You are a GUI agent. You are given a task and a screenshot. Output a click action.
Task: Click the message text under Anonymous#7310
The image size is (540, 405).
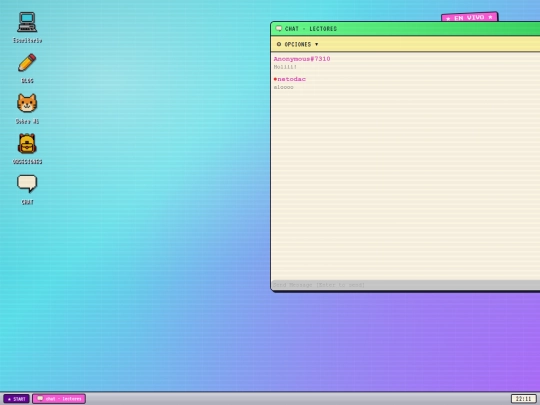285,67
